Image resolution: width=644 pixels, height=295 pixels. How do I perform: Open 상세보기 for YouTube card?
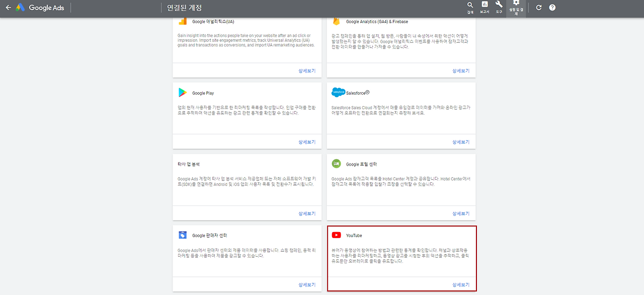(461, 284)
